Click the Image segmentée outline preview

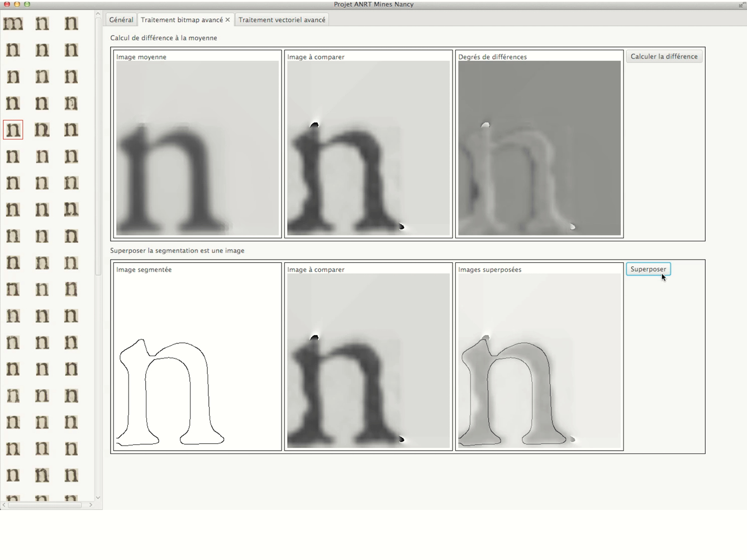(197, 361)
